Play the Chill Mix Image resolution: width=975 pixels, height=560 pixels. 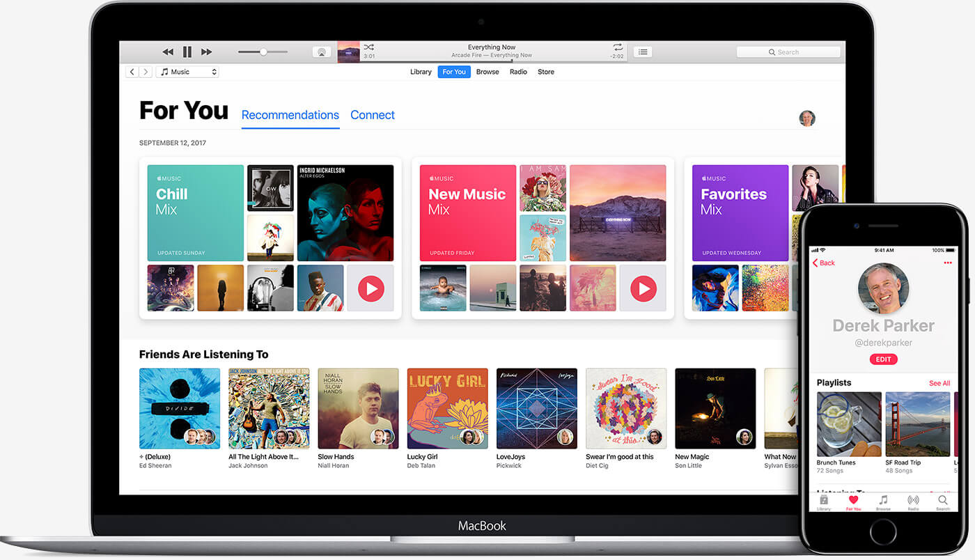pos(370,288)
